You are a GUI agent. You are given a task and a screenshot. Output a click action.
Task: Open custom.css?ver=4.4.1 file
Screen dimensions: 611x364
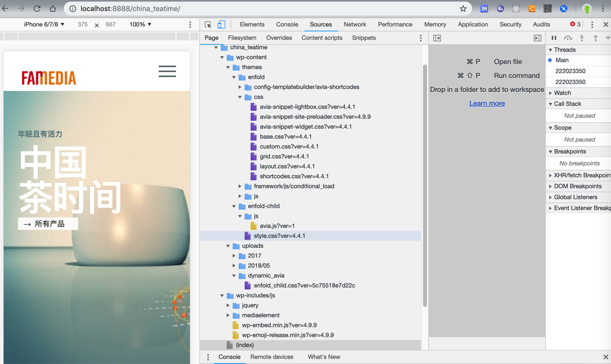(289, 146)
